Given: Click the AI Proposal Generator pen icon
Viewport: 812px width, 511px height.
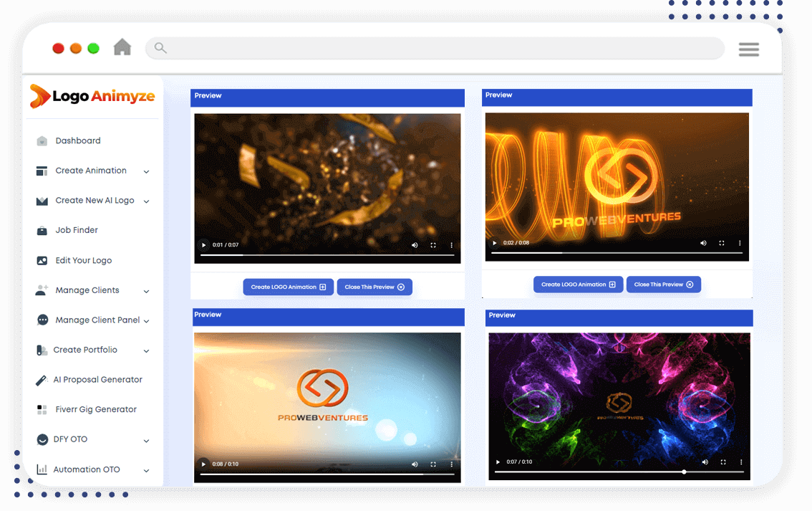Looking at the screenshot, I should tap(42, 380).
